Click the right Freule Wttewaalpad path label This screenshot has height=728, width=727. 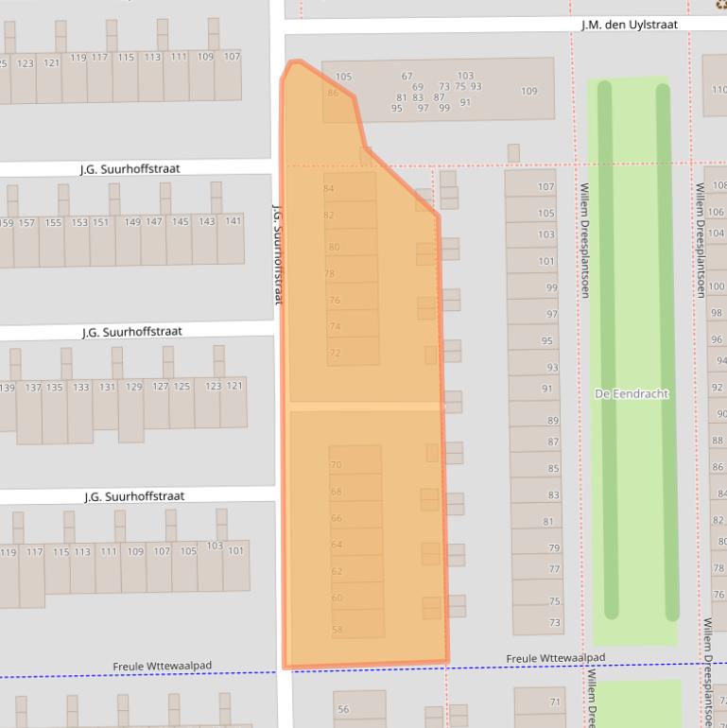[x=555, y=658]
